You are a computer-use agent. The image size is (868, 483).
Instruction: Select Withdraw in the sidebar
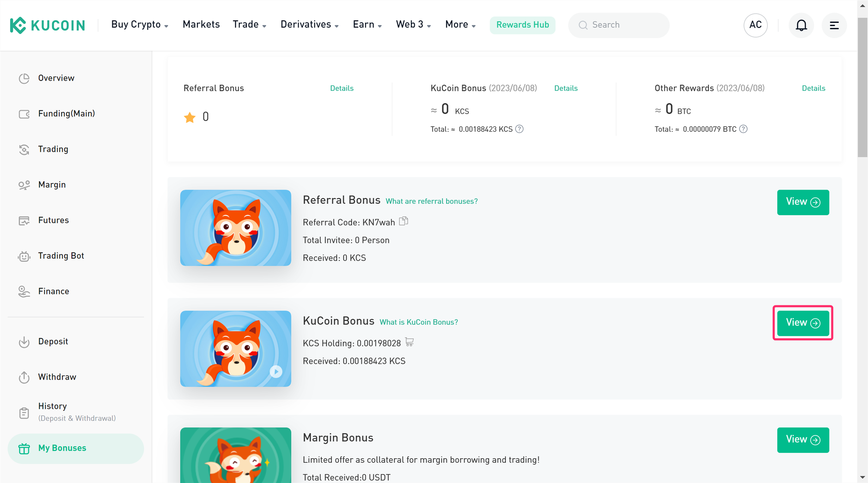75,377
